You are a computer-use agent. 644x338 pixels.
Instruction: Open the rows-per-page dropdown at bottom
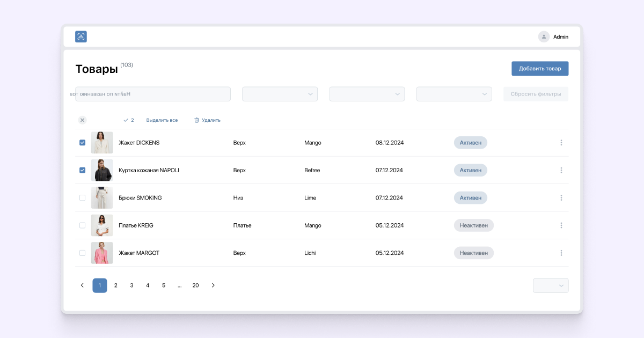point(551,285)
